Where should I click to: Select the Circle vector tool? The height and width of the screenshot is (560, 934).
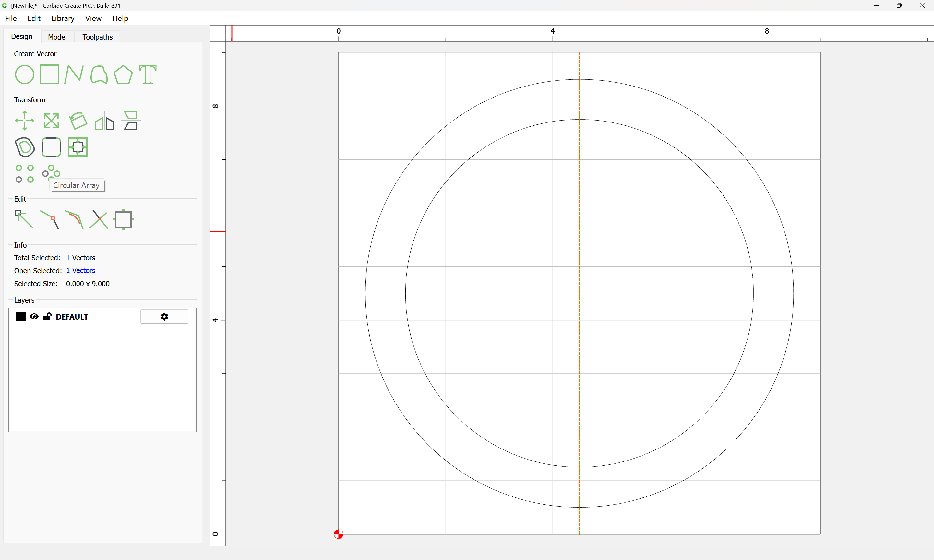25,74
